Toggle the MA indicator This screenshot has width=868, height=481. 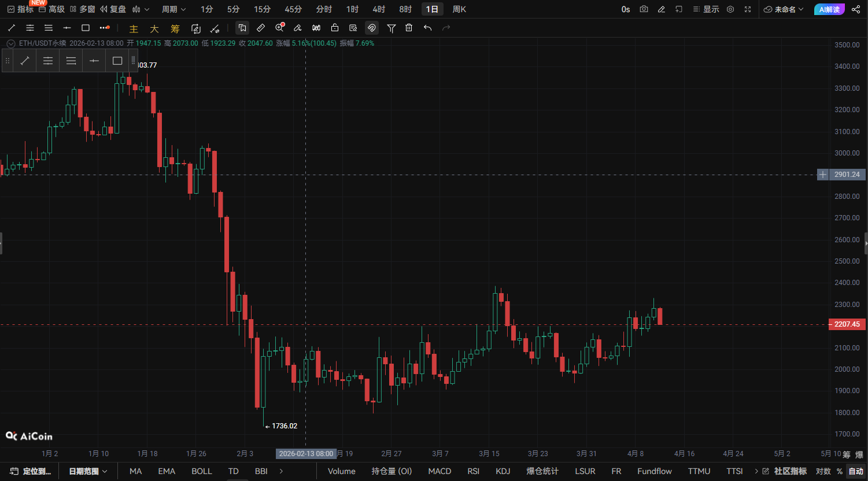click(x=136, y=471)
